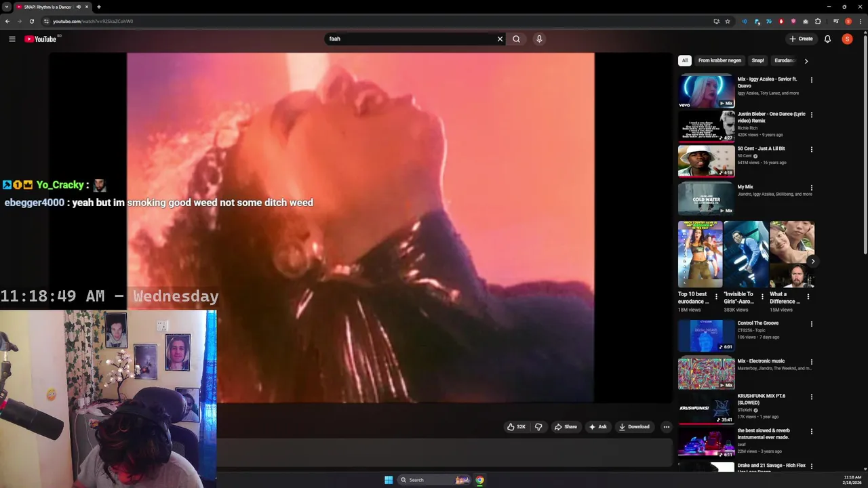Go back with the browser back arrow
Image resolution: width=868 pixels, height=488 pixels.
pyautogui.click(x=7, y=21)
